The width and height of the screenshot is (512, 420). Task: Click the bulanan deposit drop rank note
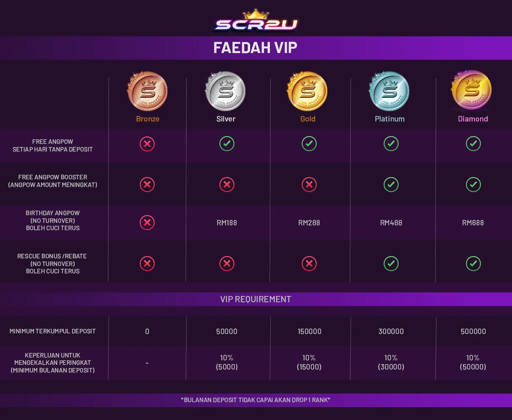[256, 400]
